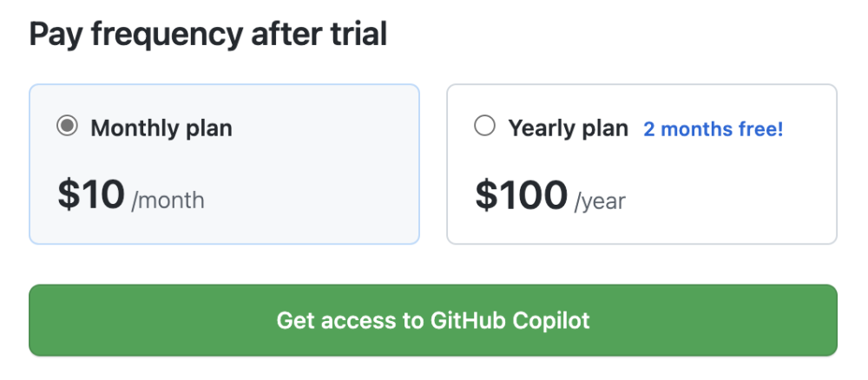Viewport: 868px width, 380px height.
Task: Click the "Monthly plan" label text
Action: pos(161,128)
